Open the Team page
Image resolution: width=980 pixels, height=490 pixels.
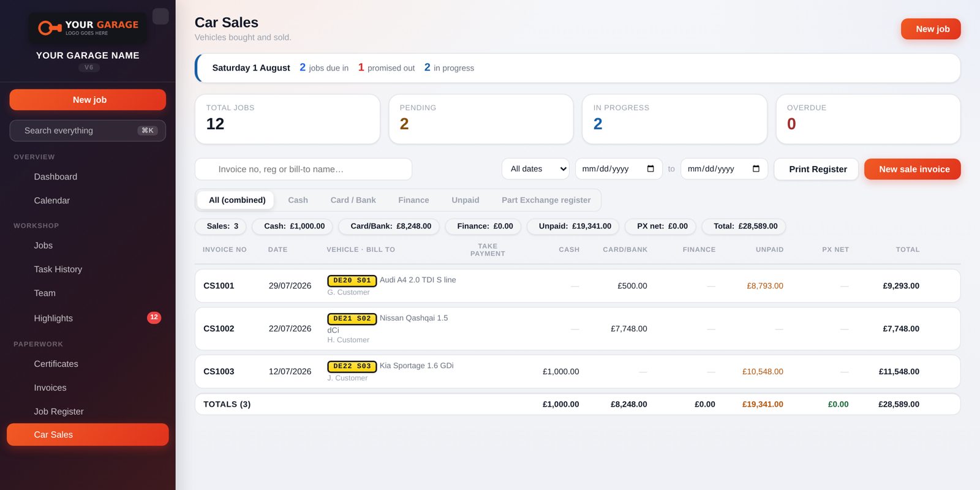[x=88, y=293]
